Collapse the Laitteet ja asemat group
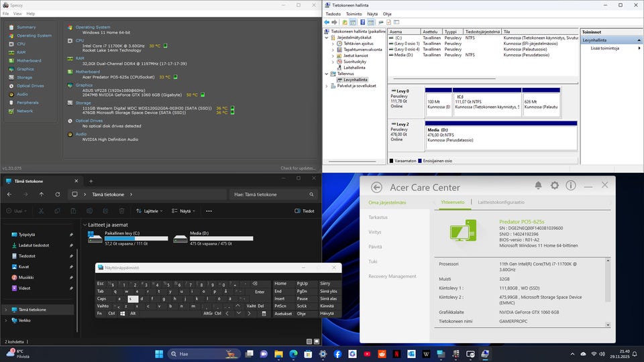The height and width of the screenshot is (362, 644). (85, 225)
